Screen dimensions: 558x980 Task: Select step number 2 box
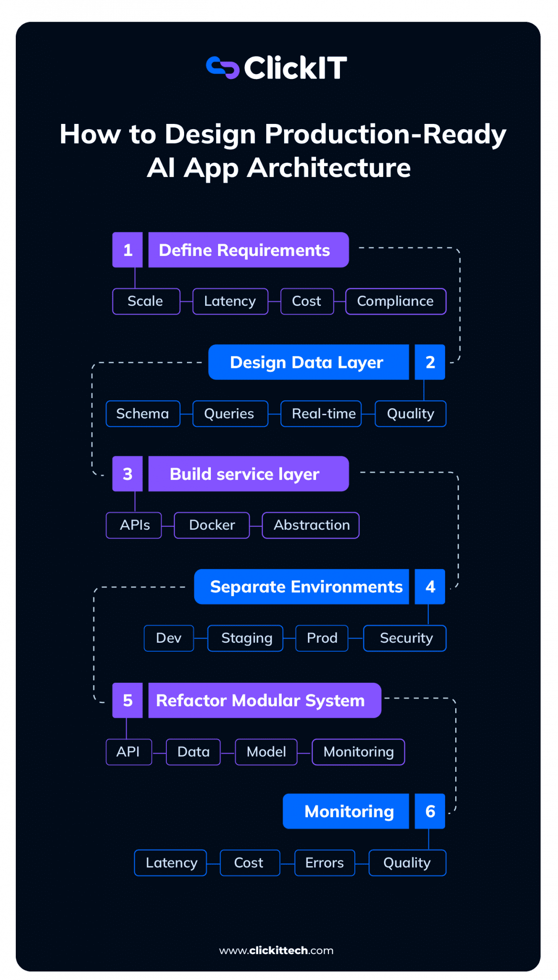[430, 362]
